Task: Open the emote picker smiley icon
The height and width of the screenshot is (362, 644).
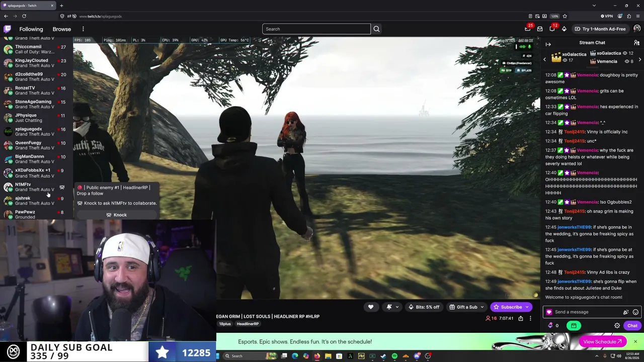Action: (635, 312)
